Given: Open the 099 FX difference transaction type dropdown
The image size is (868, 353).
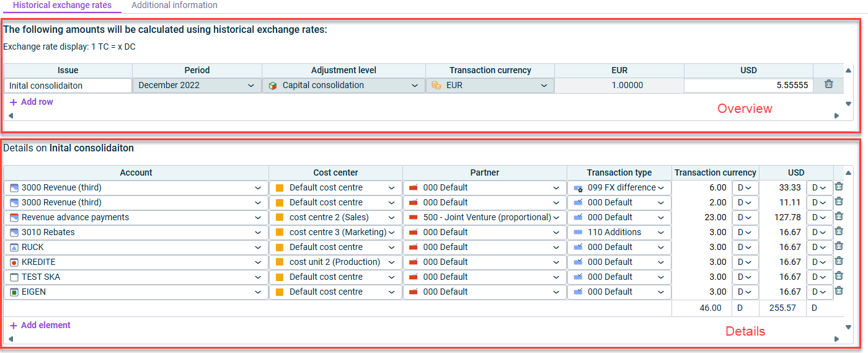Looking at the screenshot, I should click(619, 187).
